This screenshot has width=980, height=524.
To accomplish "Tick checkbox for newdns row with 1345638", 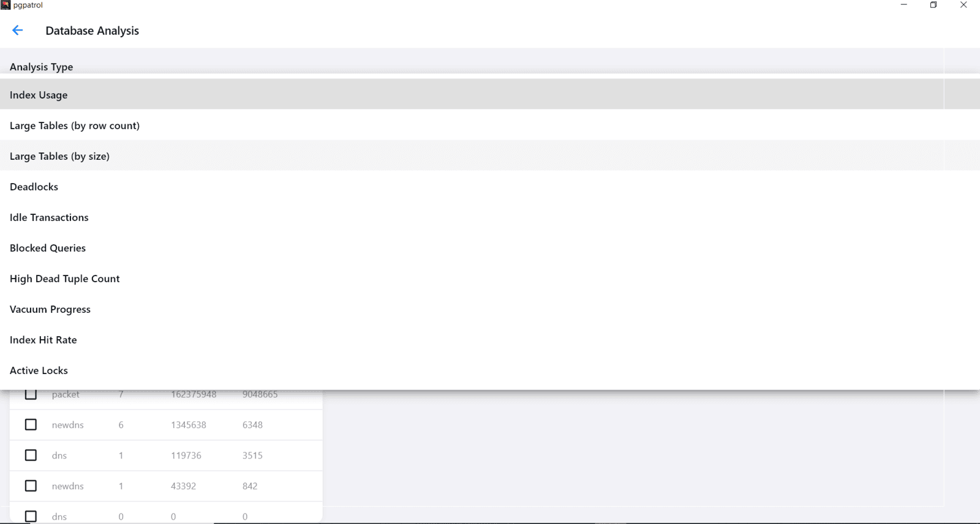I will coord(31,425).
